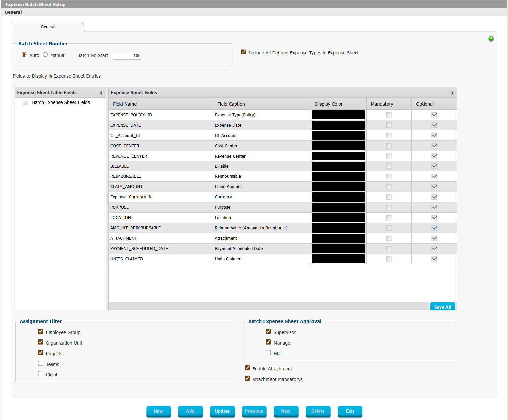Select the Expense_Currency_Id field name cell
Screen dimensions: 508x420
pyautogui.click(x=161, y=197)
